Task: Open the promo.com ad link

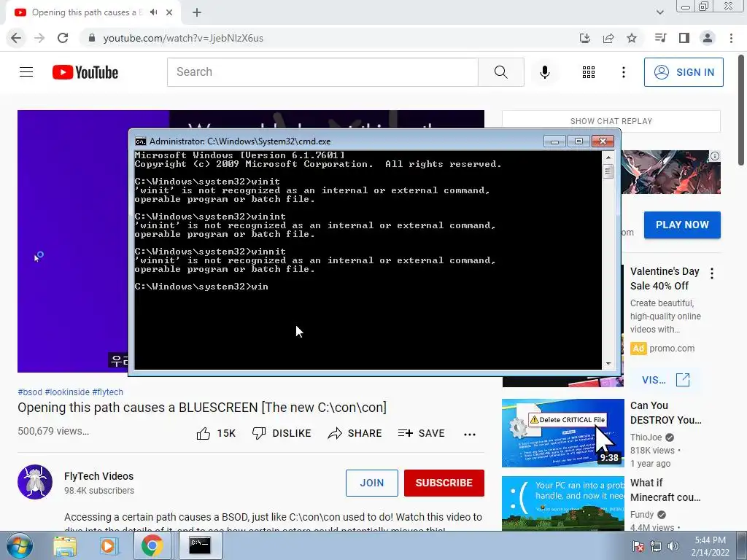Action: 672,348
